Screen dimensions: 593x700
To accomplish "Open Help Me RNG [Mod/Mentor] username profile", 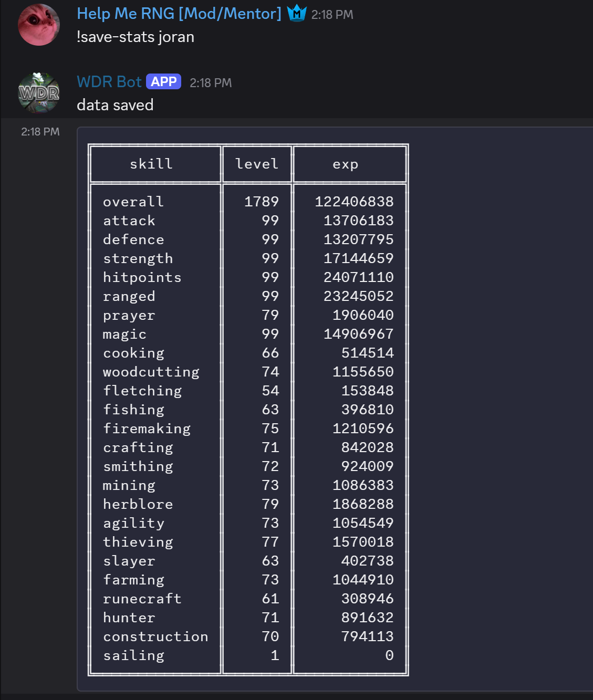I will pyautogui.click(x=179, y=14).
